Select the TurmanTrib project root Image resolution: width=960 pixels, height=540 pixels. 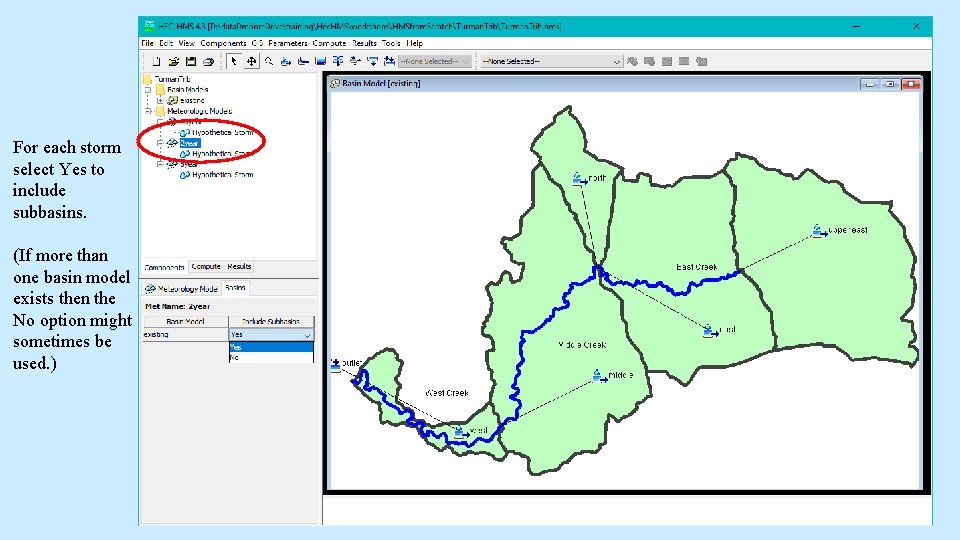(x=172, y=79)
